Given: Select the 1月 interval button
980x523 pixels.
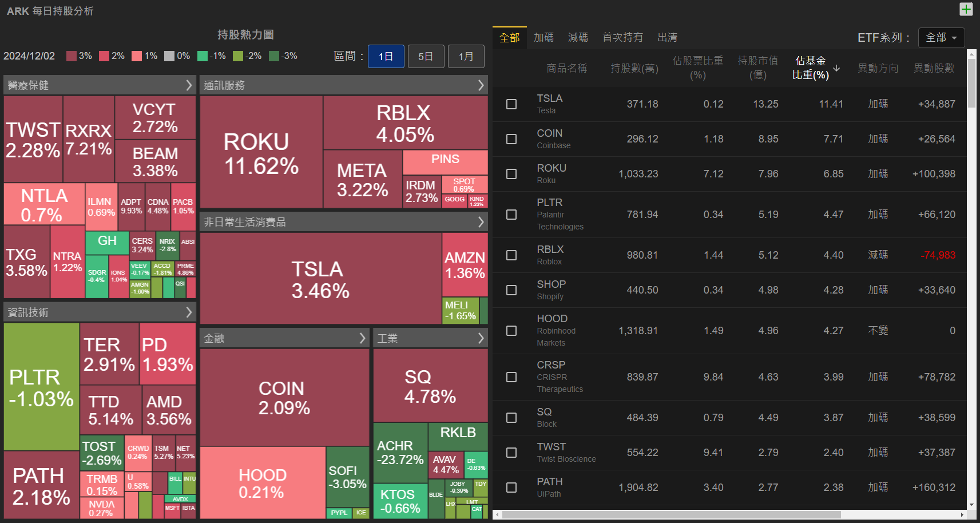Looking at the screenshot, I should click(466, 57).
